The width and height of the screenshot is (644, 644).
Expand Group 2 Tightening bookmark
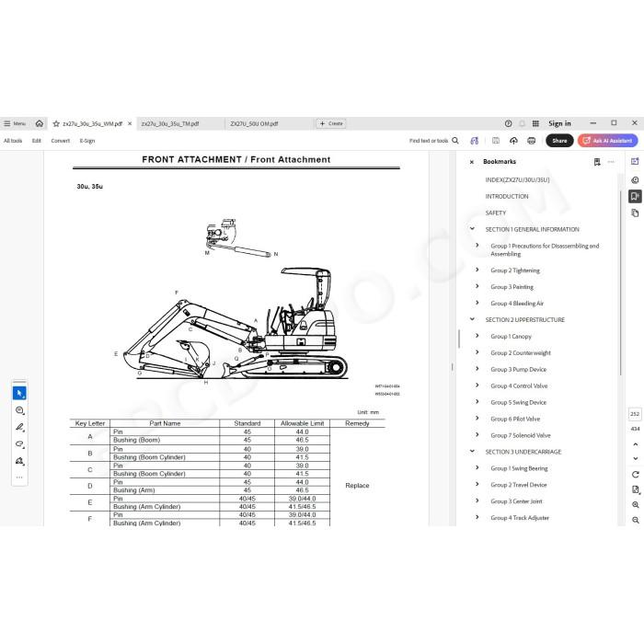coord(477,270)
